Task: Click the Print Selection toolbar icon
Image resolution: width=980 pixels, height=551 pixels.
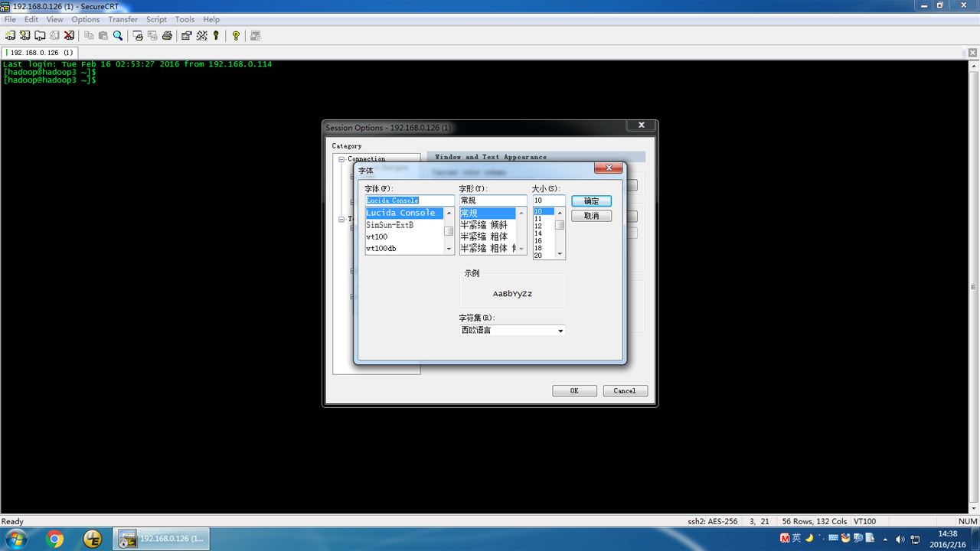Action: pyautogui.click(x=152, y=35)
